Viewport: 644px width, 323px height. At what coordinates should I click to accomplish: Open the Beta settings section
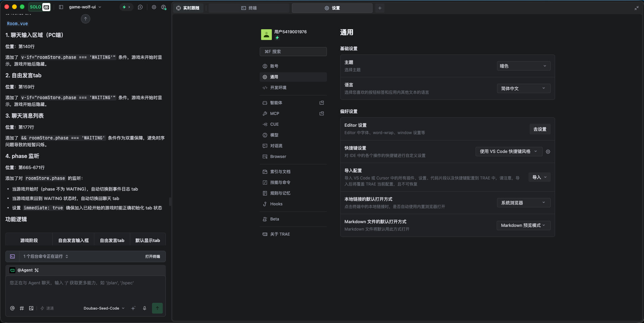coord(293,219)
